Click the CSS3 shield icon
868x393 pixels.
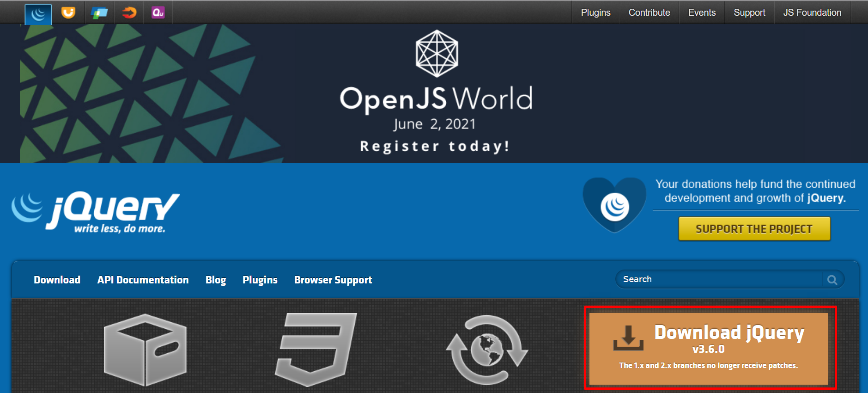[x=316, y=350]
